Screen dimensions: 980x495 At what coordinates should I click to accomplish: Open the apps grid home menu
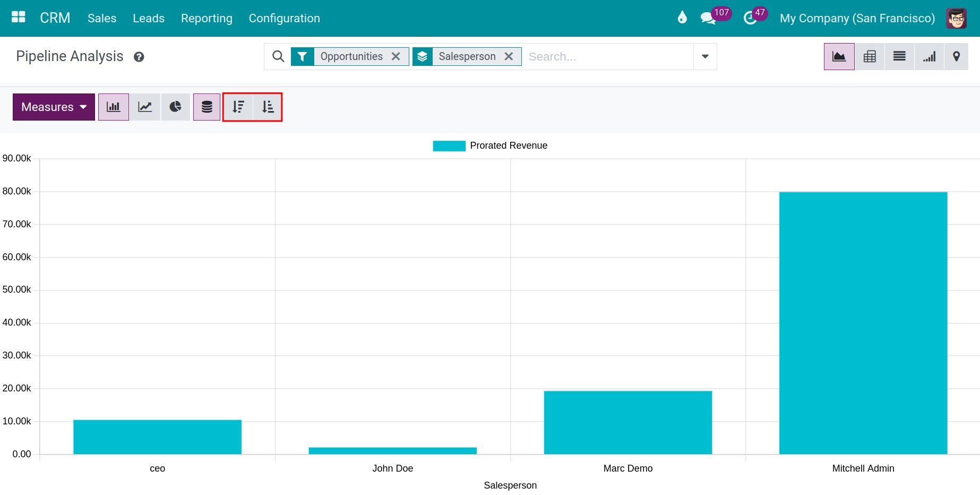[19, 18]
